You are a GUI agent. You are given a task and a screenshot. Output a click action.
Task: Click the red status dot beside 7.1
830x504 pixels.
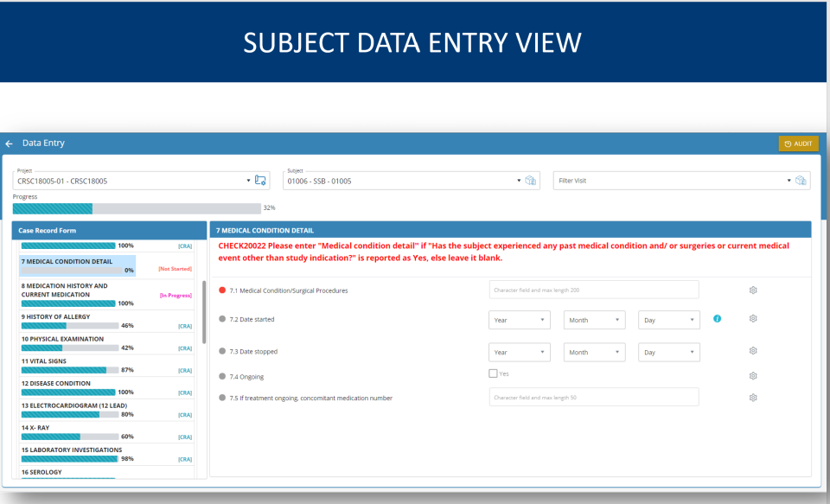point(221,290)
